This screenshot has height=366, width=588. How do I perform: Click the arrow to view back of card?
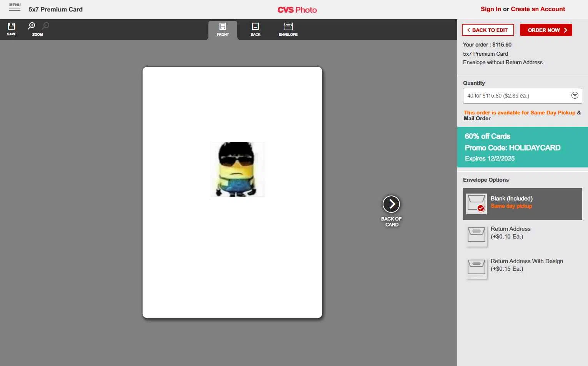[391, 204]
